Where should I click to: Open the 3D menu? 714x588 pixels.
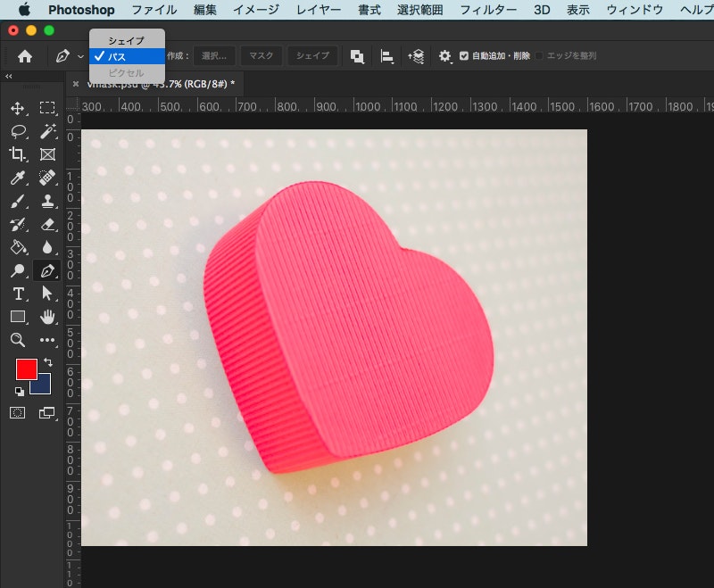pyautogui.click(x=542, y=10)
